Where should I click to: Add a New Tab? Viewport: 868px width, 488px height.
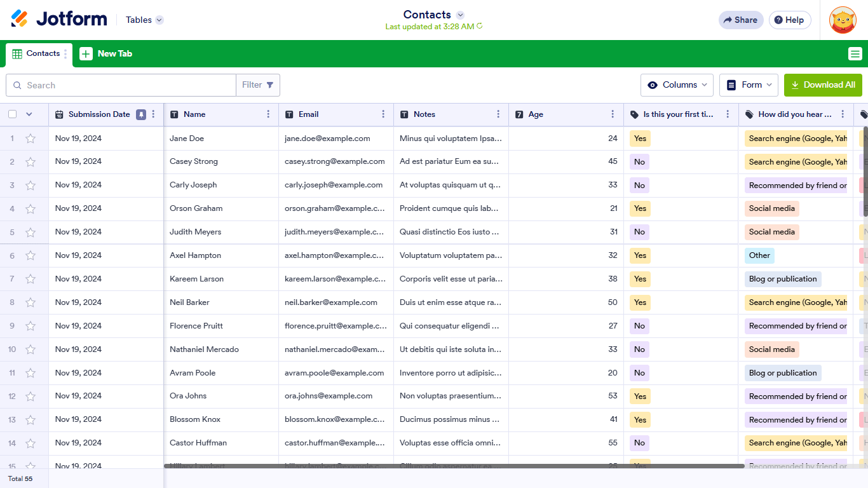pyautogui.click(x=106, y=54)
